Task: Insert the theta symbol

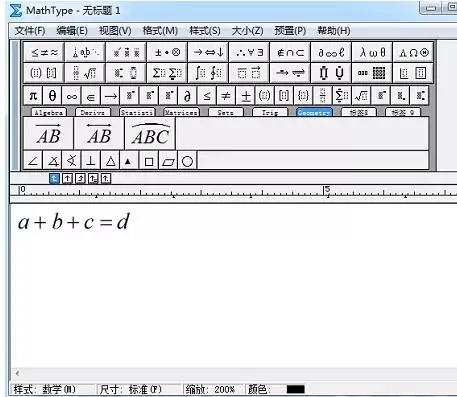Action: [x=52, y=96]
